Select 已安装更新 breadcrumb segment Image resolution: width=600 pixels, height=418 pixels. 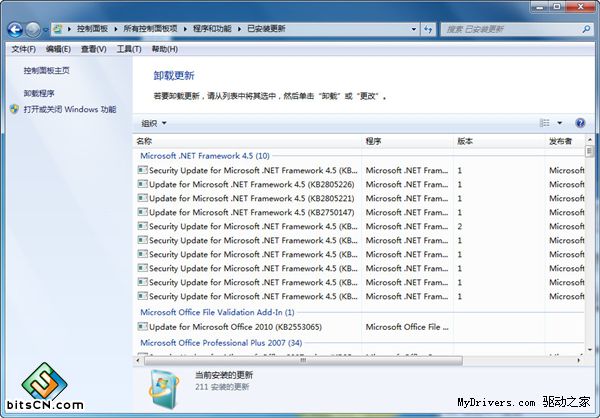click(266, 29)
